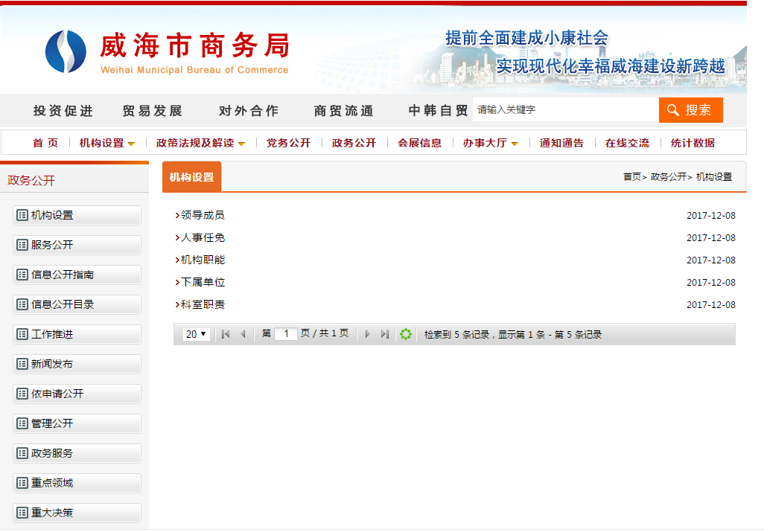Open the 科室职责 list entry

pyautogui.click(x=203, y=304)
